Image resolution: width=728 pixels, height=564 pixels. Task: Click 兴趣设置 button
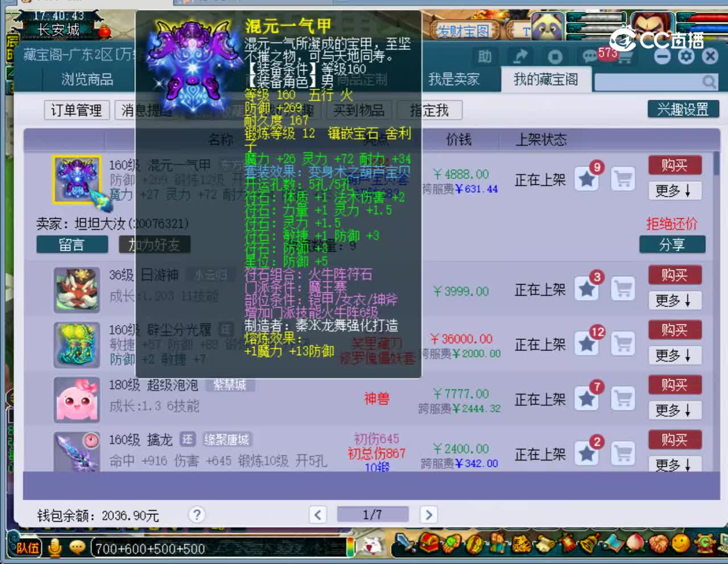683,109
